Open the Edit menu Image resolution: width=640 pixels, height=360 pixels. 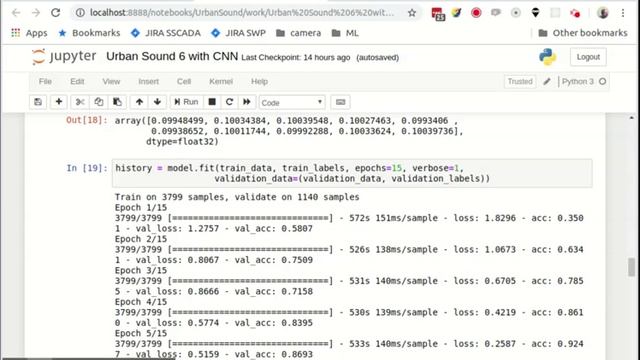click(77, 81)
